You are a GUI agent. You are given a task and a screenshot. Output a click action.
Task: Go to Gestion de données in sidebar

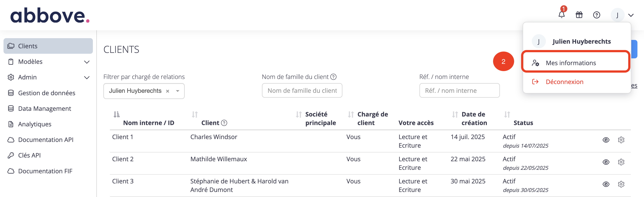pyautogui.click(x=46, y=93)
